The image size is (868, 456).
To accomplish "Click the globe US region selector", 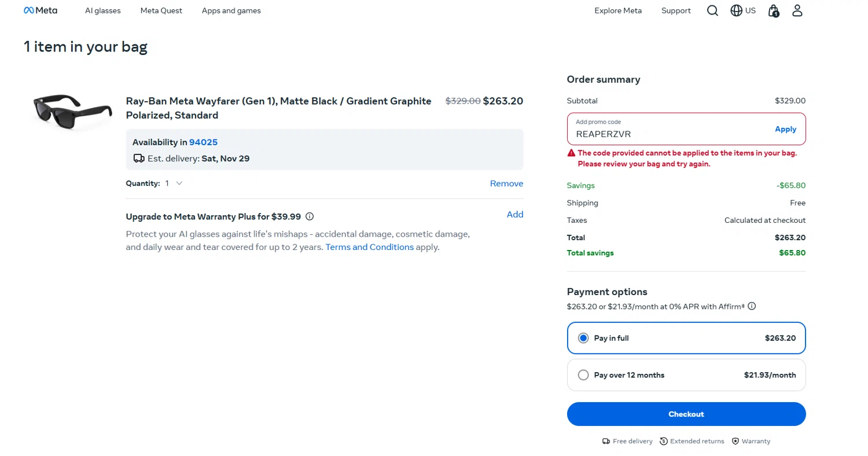I will click(743, 10).
